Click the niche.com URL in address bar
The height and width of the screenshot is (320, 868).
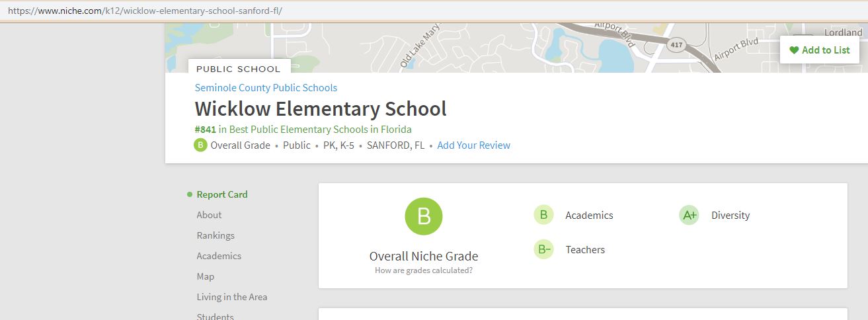pyautogui.click(x=145, y=11)
